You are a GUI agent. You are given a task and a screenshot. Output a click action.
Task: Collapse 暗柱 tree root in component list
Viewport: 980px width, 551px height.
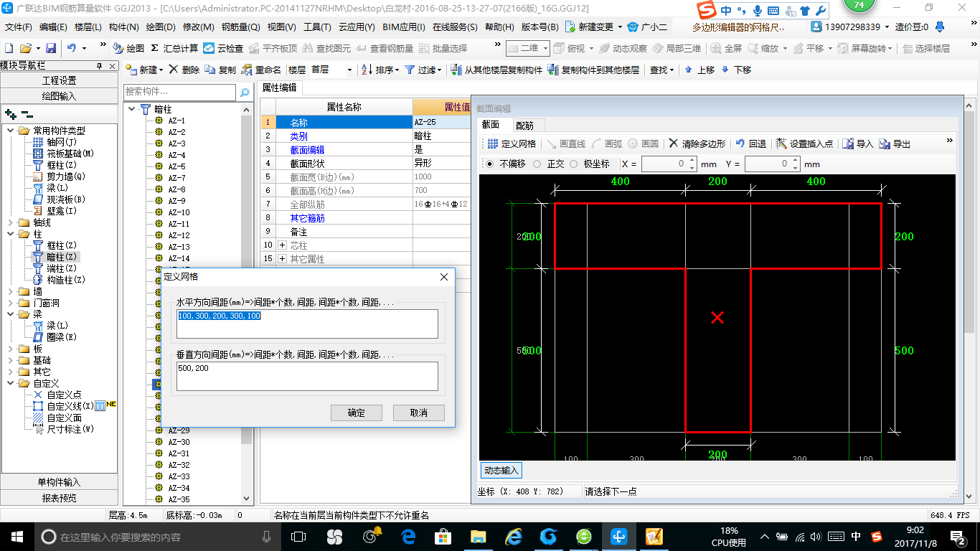[131, 109]
